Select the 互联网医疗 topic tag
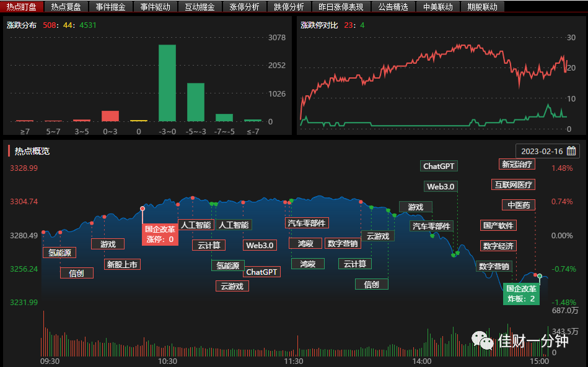588x367 pixels. pos(513,184)
